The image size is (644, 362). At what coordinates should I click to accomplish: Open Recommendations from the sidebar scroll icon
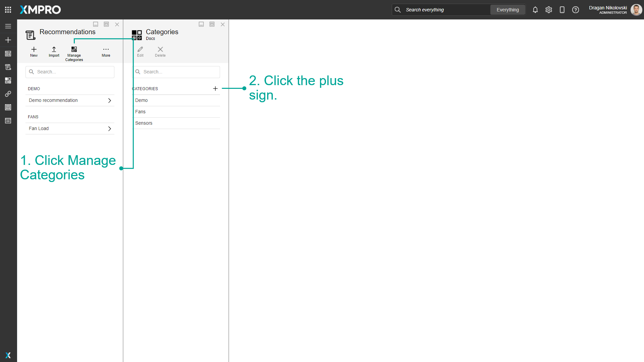click(8, 67)
